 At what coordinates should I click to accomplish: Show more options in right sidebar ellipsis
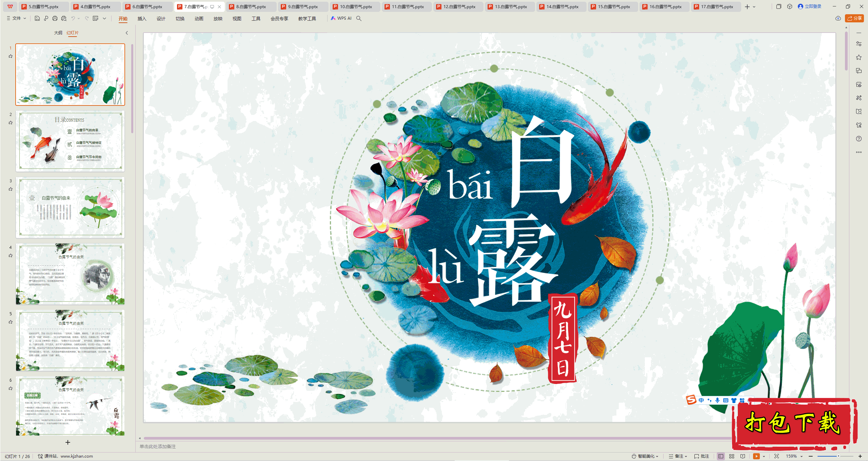(x=859, y=152)
